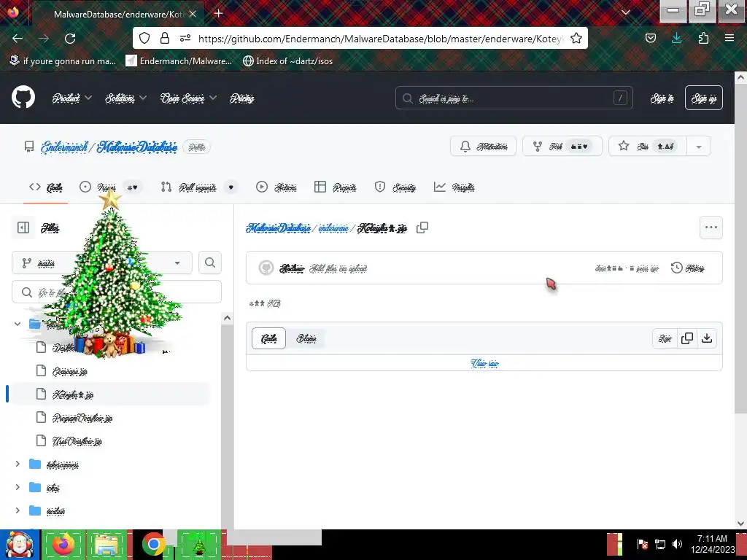
Task: Open the Security tab
Action: click(x=395, y=187)
